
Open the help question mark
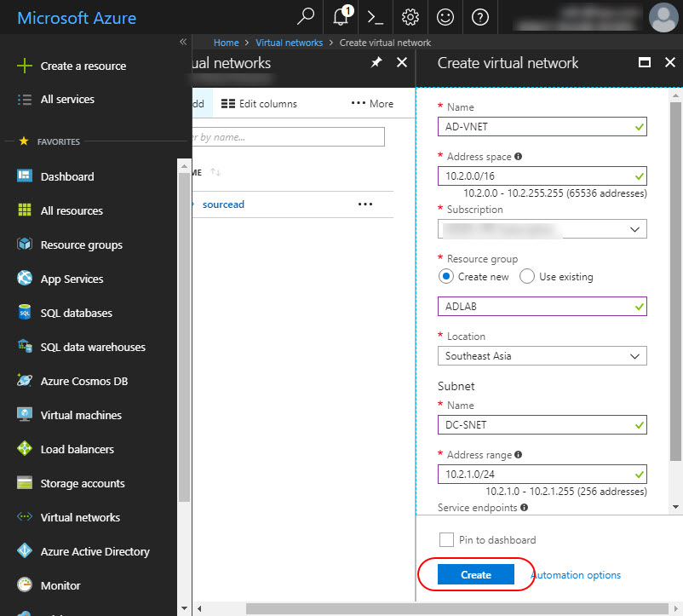point(480,17)
